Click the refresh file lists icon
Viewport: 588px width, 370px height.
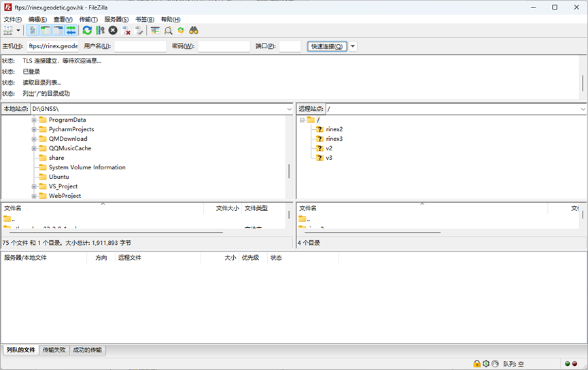click(x=87, y=31)
